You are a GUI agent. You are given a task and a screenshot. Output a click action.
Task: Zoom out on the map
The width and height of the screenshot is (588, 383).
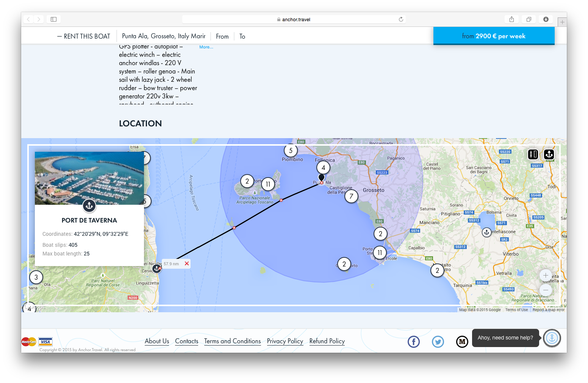(546, 290)
